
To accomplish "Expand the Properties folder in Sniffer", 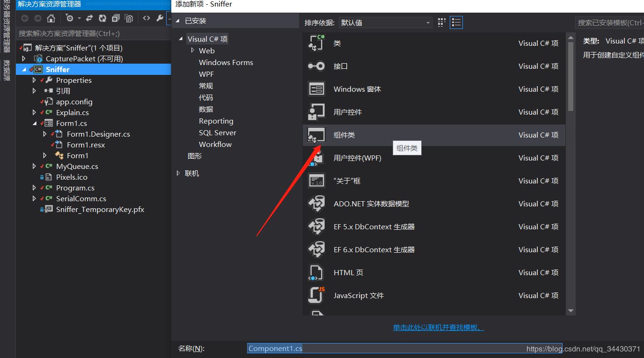I will 35,80.
